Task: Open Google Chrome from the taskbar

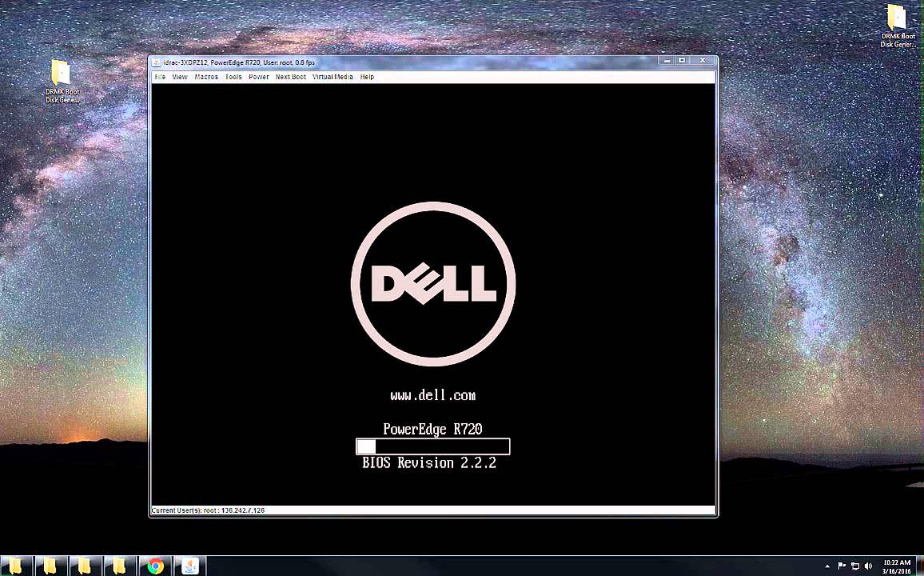Action: [156, 566]
